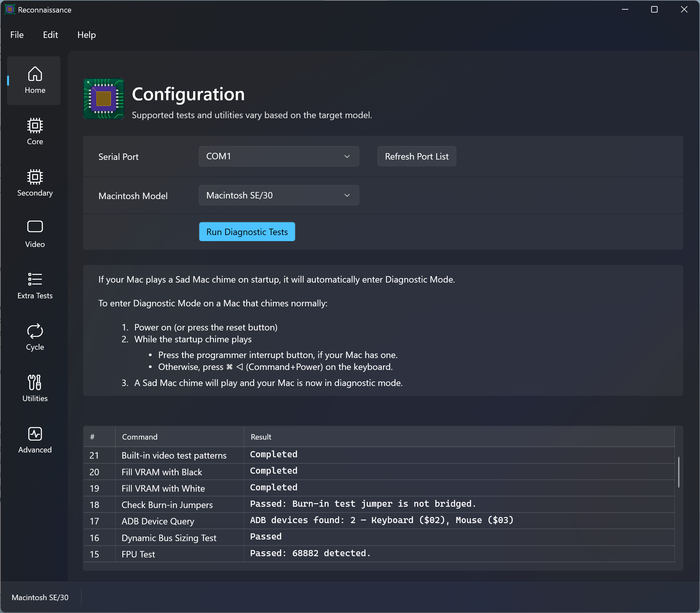Open the Extra Tests page
Image resolution: width=700 pixels, height=613 pixels.
tap(35, 286)
